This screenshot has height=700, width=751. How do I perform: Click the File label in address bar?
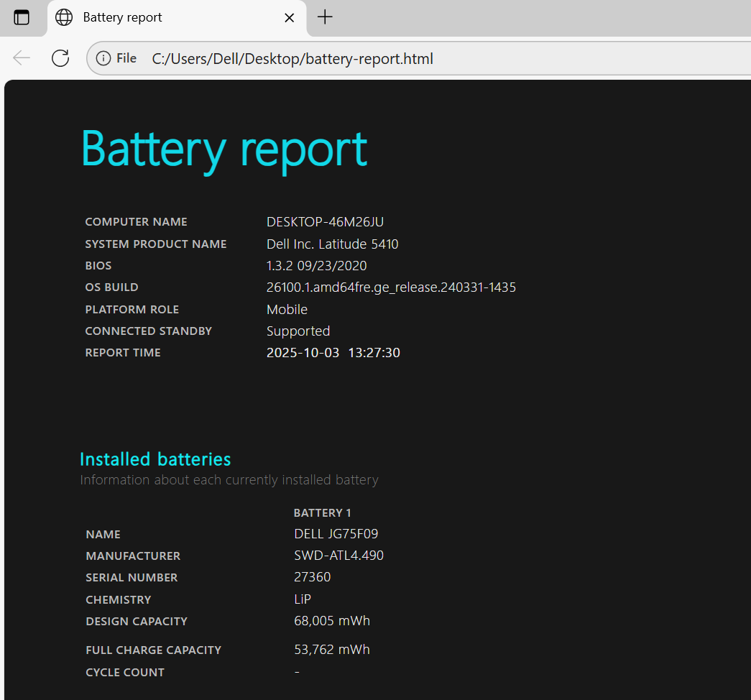click(126, 58)
